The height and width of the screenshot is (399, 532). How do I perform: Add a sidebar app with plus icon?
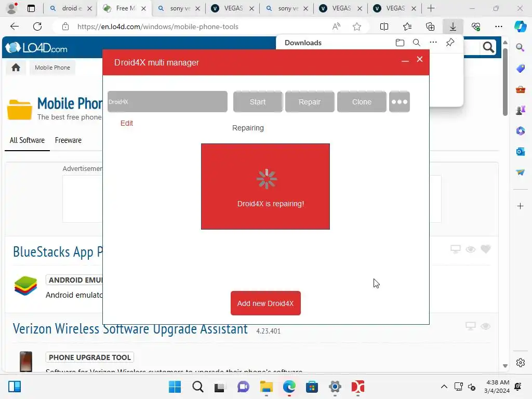[x=520, y=206]
